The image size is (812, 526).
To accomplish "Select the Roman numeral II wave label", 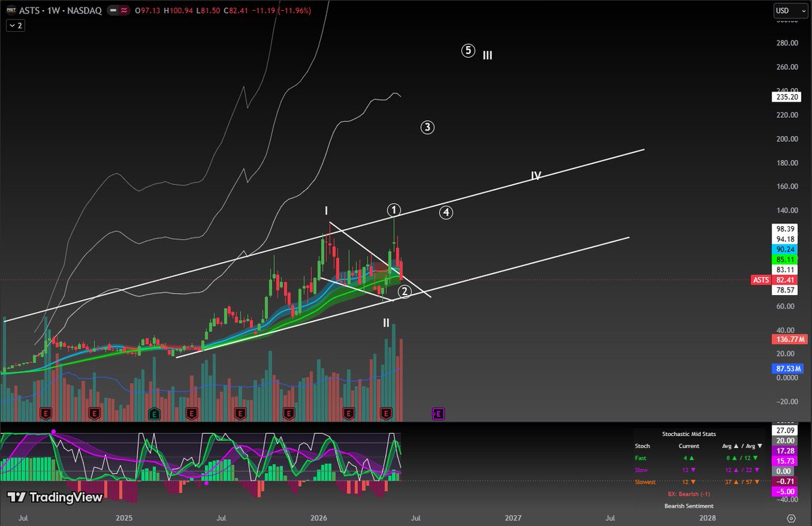I will coord(386,323).
